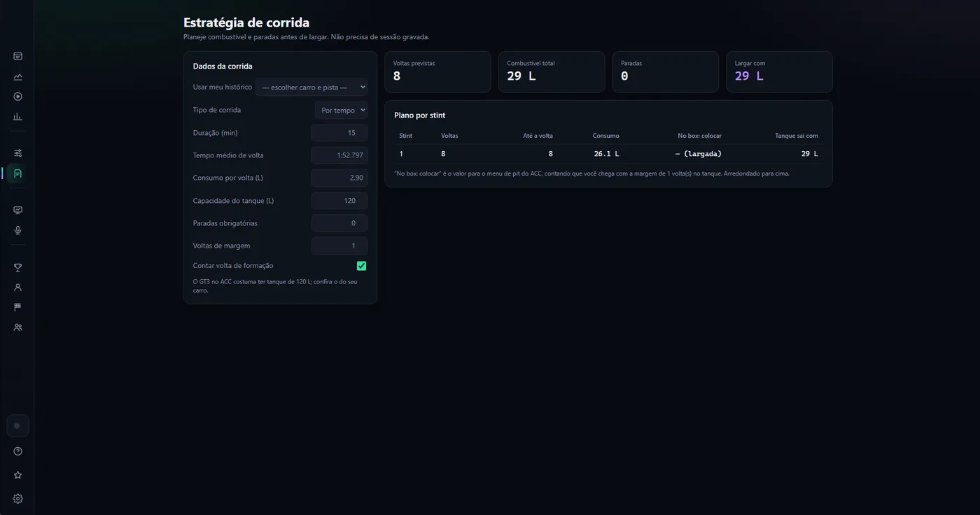
Task: Open the sliders setup icon in sidebar
Action: click(x=17, y=153)
